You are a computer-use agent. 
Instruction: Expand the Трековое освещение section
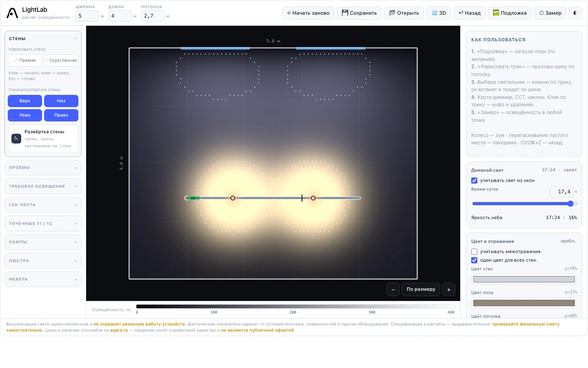point(43,186)
